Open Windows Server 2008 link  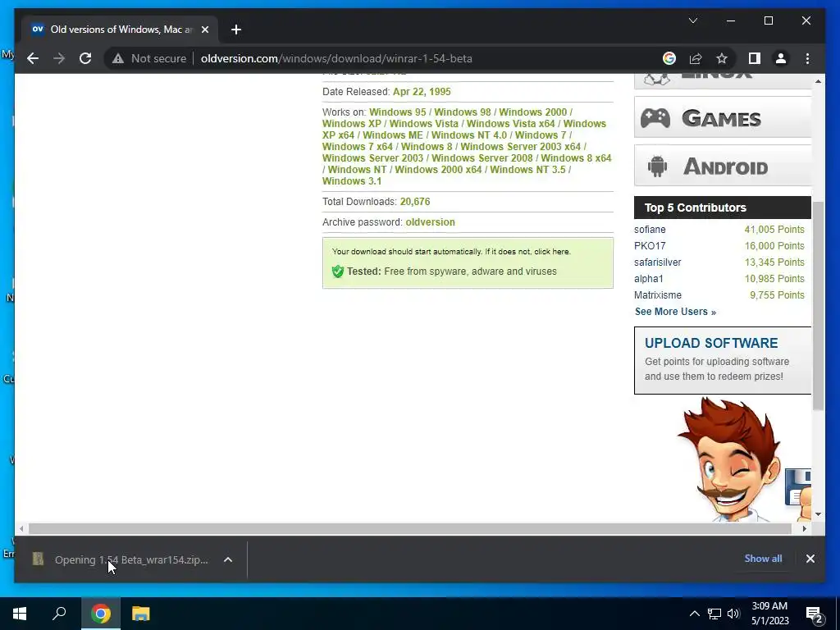[x=482, y=158]
